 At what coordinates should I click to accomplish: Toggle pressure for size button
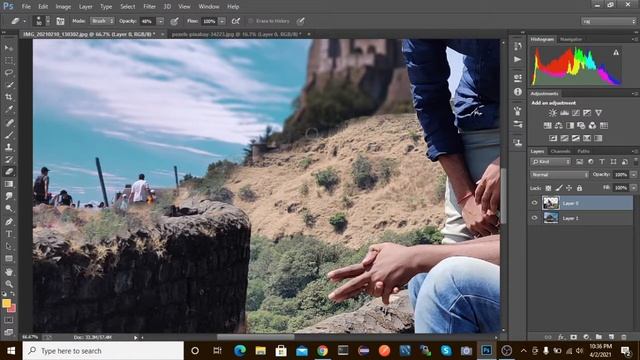click(300, 21)
